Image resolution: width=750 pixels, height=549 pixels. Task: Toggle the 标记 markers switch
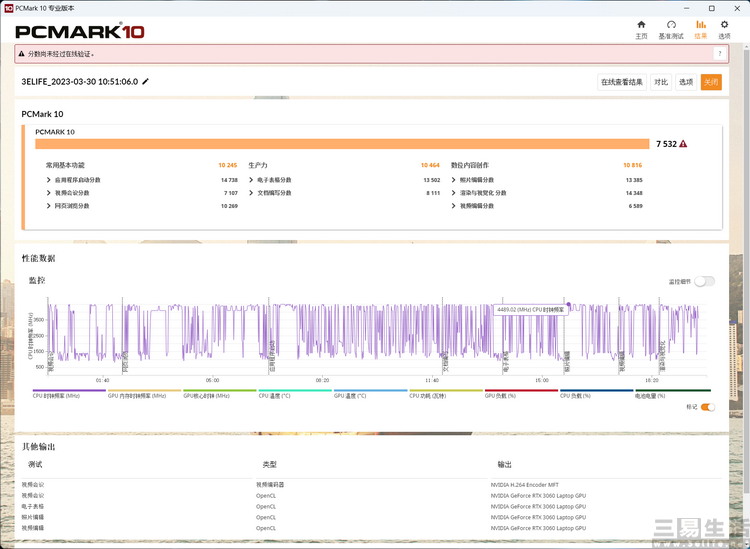pos(707,407)
